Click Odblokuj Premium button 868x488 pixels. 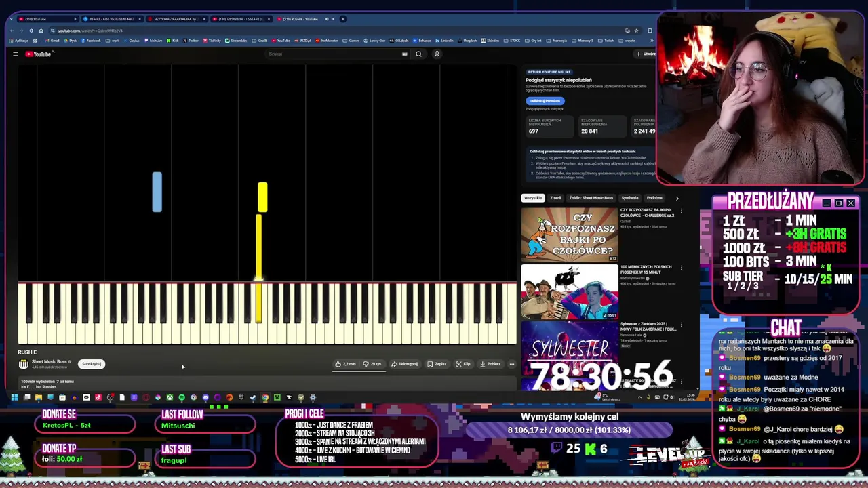(x=545, y=101)
